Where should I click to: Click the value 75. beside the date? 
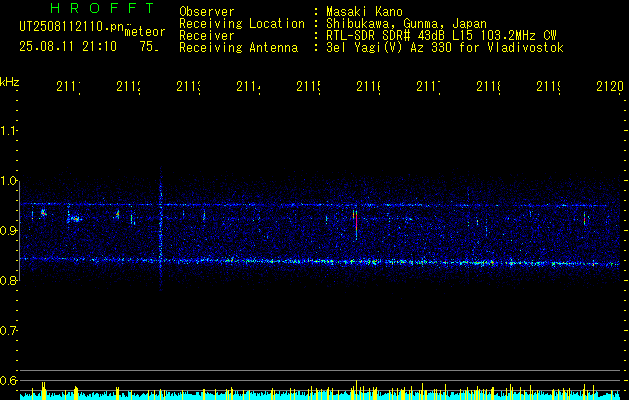149,47
